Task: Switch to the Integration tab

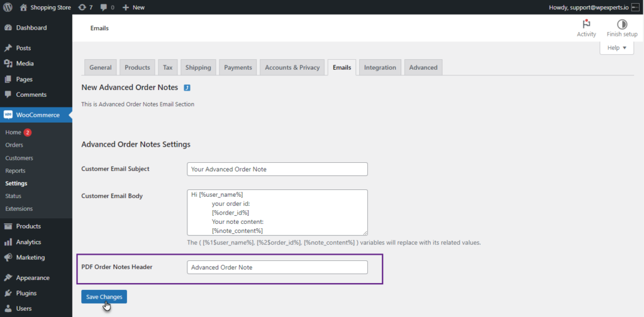Action: coord(380,67)
